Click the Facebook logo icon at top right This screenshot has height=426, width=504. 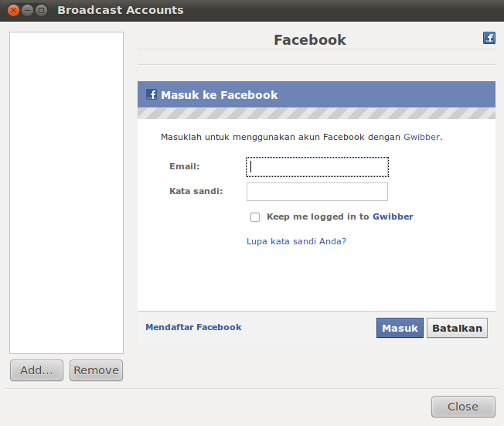click(x=489, y=38)
